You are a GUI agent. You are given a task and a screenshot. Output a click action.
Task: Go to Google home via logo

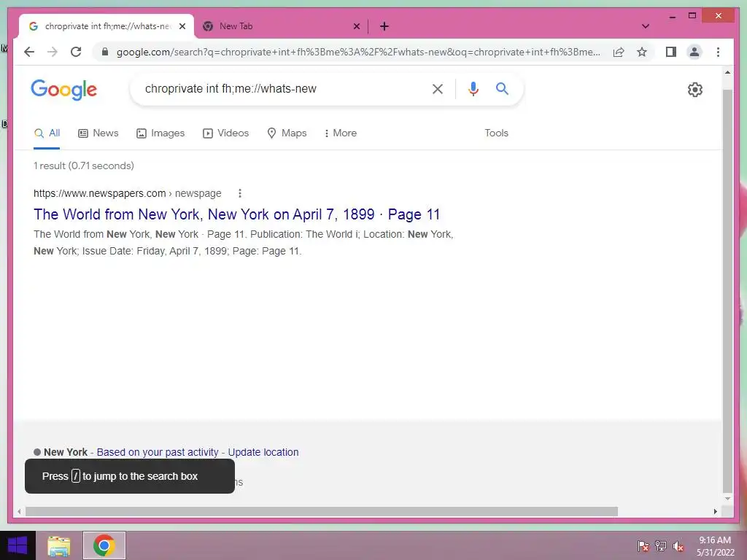[x=64, y=90]
